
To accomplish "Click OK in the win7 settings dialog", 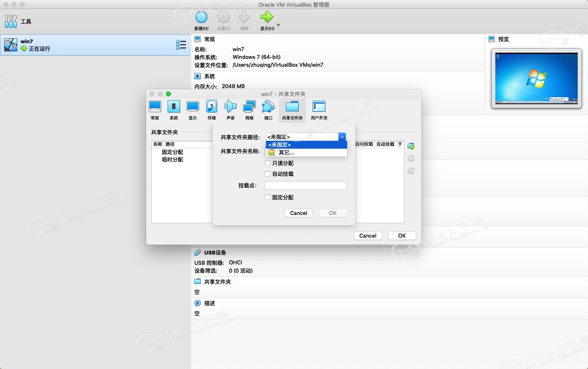I will (x=402, y=236).
